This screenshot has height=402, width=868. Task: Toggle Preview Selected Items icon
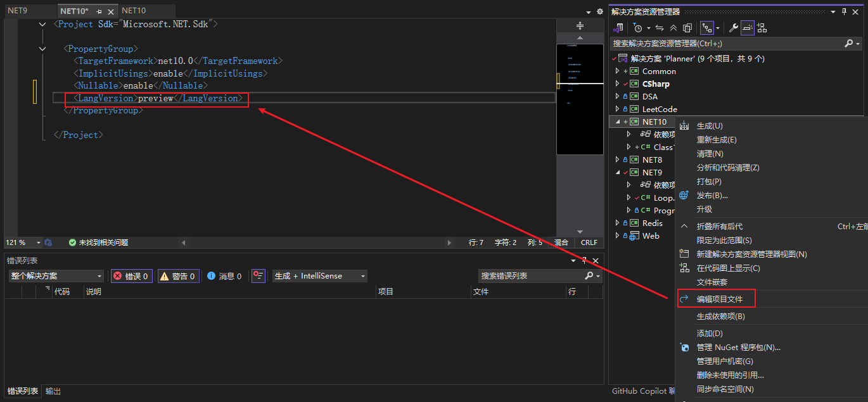click(x=748, y=28)
